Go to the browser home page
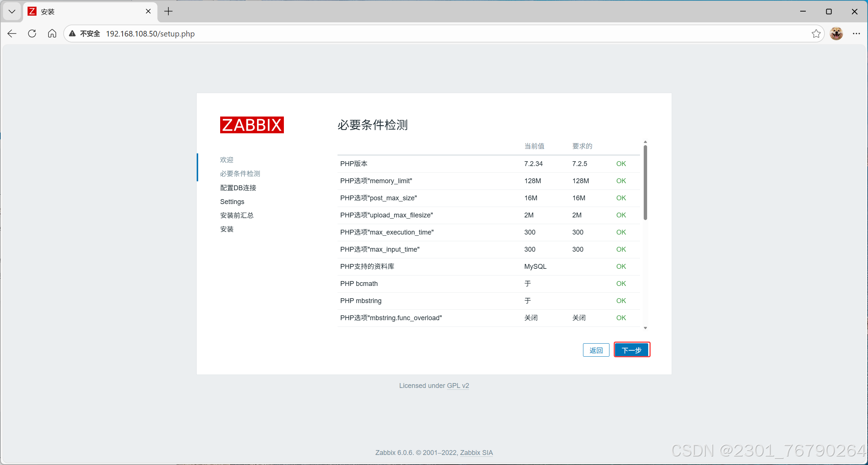Image resolution: width=868 pixels, height=465 pixels. click(x=52, y=34)
